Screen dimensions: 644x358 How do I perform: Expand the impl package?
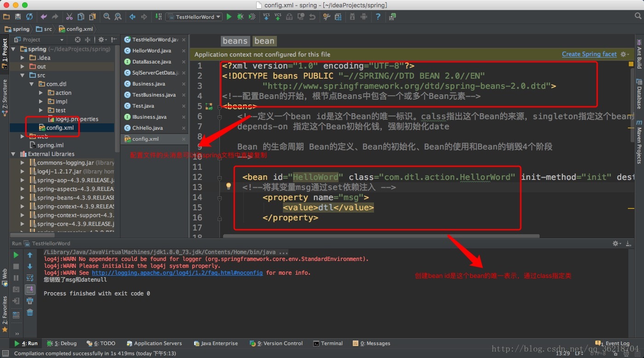point(40,102)
